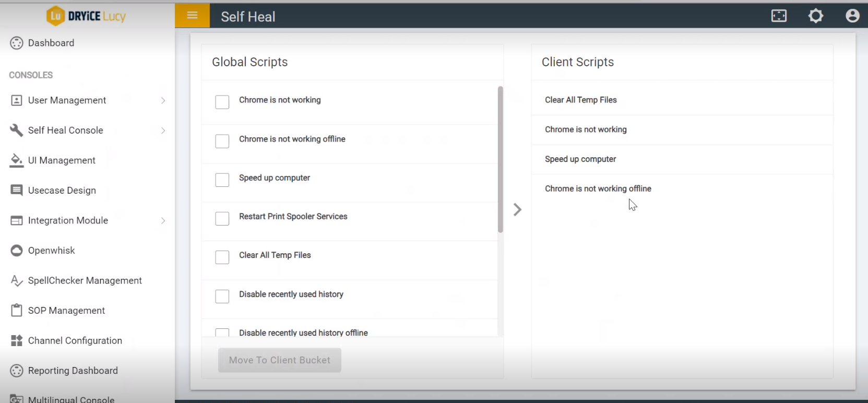Click the Integration Module window icon
This screenshot has height=403, width=868.
pos(17,220)
